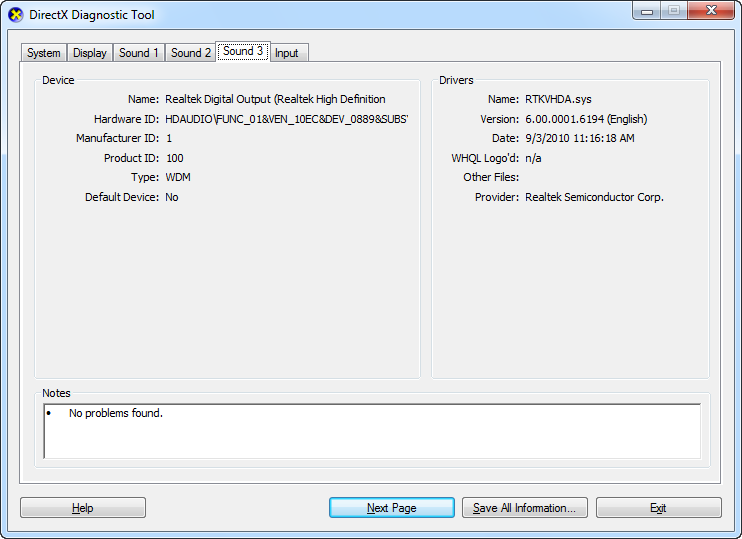Click the Next Page button
Image resolution: width=742 pixels, height=539 pixels.
pyautogui.click(x=392, y=508)
